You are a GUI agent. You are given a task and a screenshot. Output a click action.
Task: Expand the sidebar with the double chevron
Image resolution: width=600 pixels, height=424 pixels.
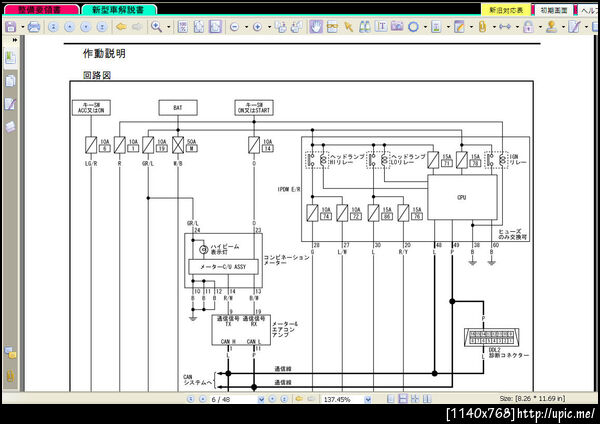[x=15, y=40]
